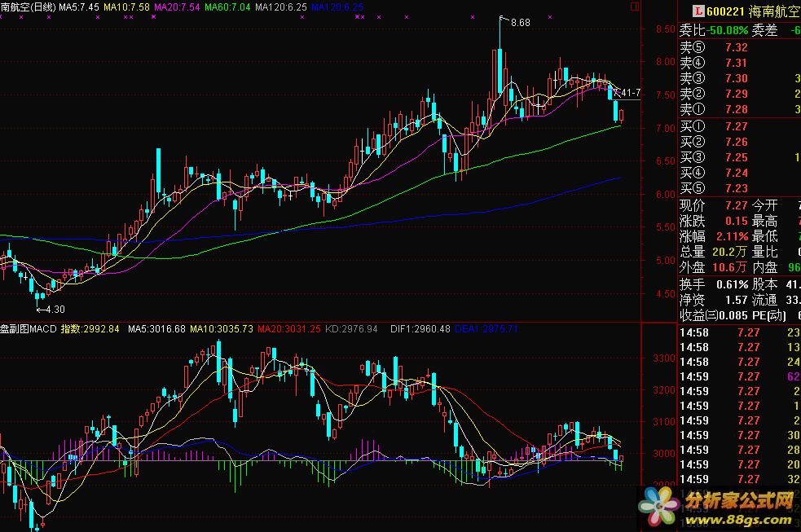Viewport: 801px width, 532px height.
Task: Click the small red window icon above the price axis
Action: [x=635, y=7]
